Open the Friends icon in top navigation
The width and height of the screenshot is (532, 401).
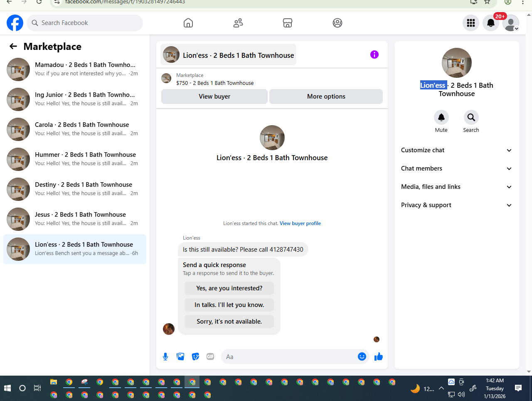(x=238, y=23)
